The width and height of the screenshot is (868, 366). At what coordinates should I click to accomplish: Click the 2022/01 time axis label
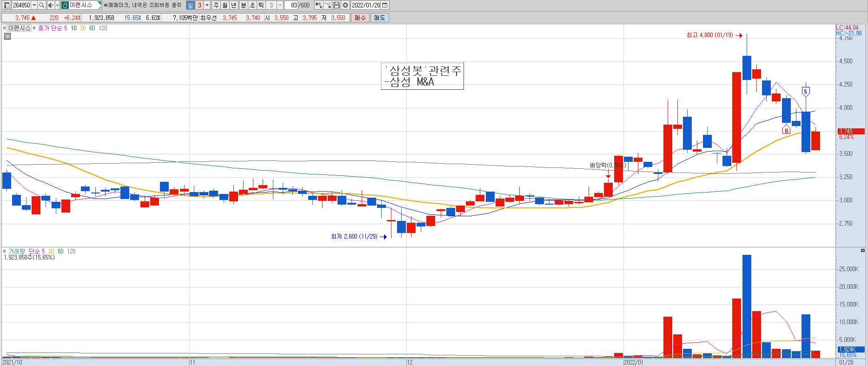pos(633,362)
